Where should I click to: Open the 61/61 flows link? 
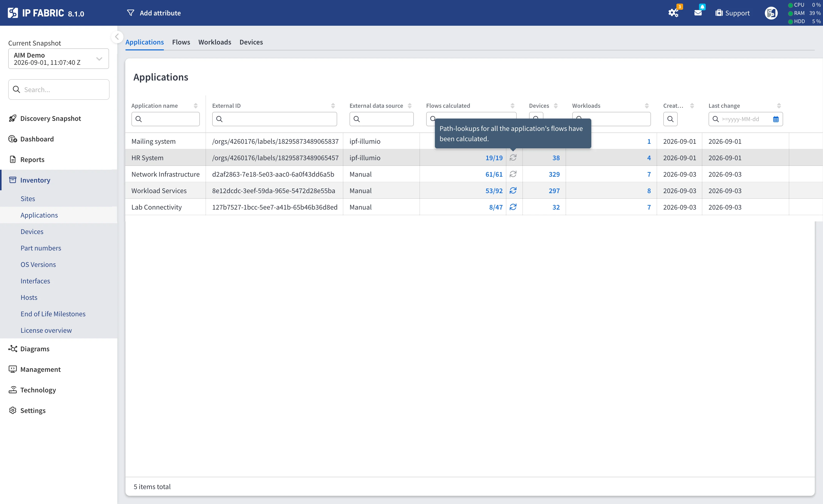[x=494, y=174]
